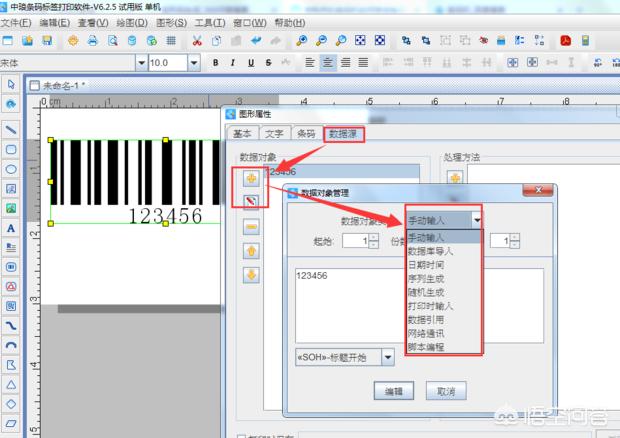Switch to the 条码 tab
The height and width of the screenshot is (438, 620).
click(306, 134)
